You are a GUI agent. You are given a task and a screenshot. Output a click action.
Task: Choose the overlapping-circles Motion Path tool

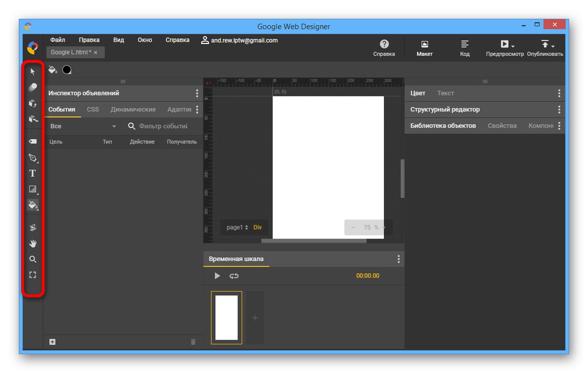(x=32, y=88)
